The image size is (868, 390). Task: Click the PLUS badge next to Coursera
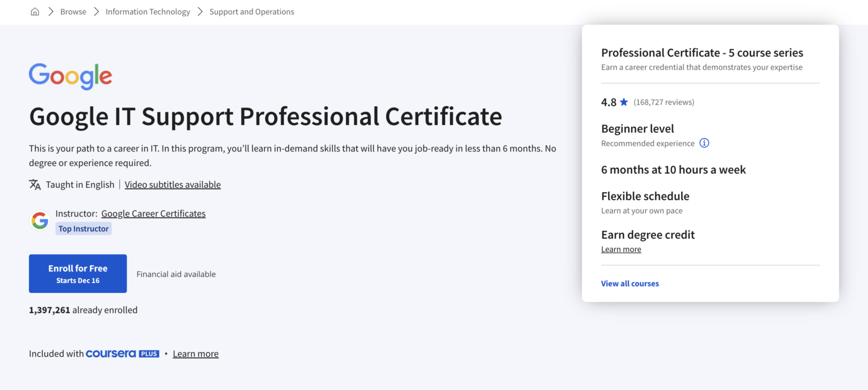[150, 354]
